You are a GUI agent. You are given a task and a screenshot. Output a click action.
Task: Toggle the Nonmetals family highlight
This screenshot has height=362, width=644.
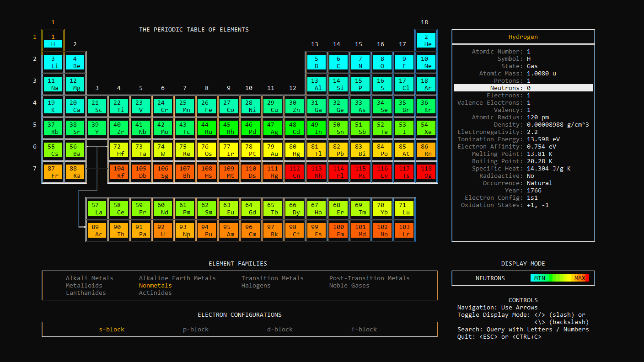[x=156, y=285]
